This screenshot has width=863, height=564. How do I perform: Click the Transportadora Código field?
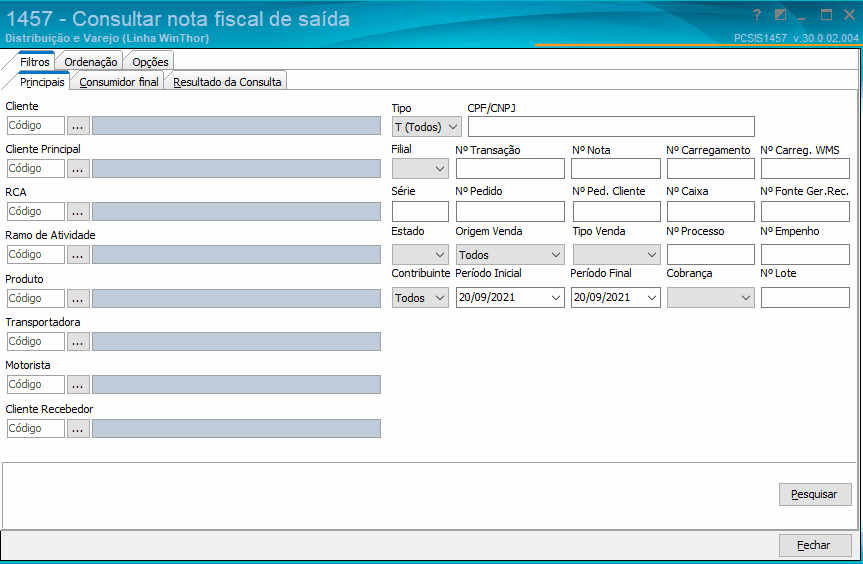click(36, 341)
